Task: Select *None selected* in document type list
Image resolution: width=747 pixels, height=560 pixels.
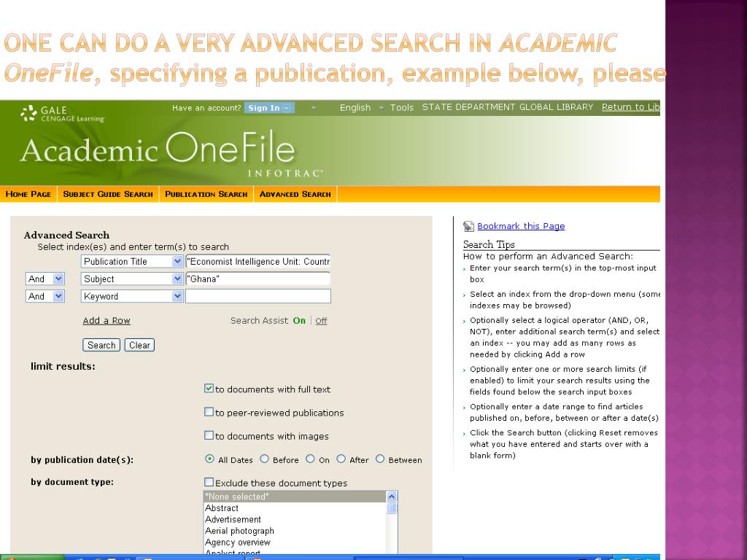Action: click(295, 497)
